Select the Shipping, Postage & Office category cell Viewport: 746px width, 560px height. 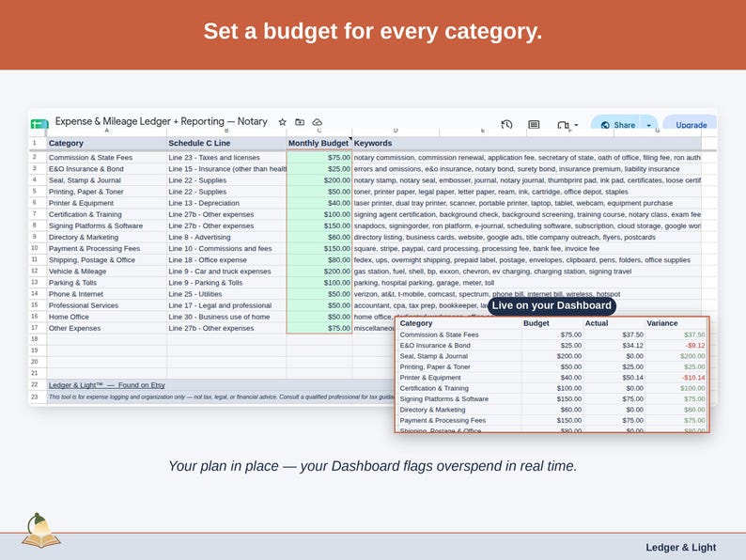point(107,260)
